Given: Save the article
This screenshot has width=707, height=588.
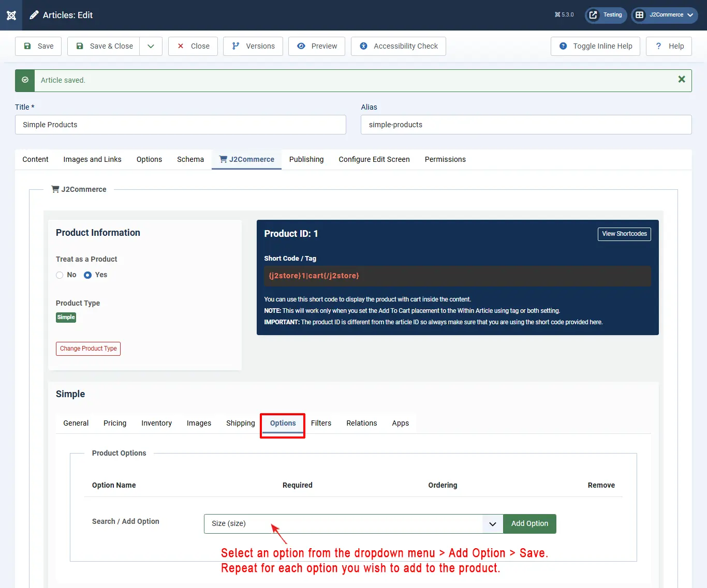Looking at the screenshot, I should click(38, 46).
